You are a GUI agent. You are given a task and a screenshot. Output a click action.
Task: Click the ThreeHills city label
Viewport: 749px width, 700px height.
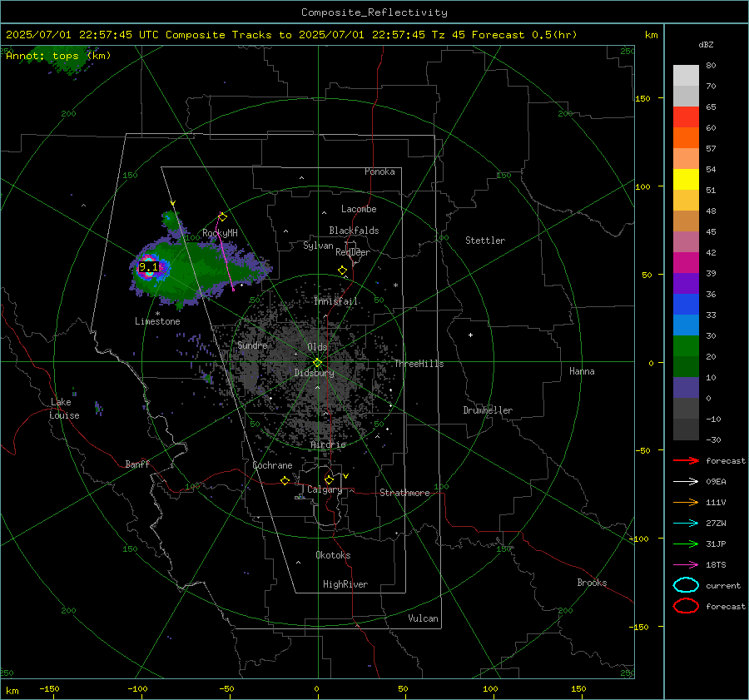pyautogui.click(x=419, y=364)
